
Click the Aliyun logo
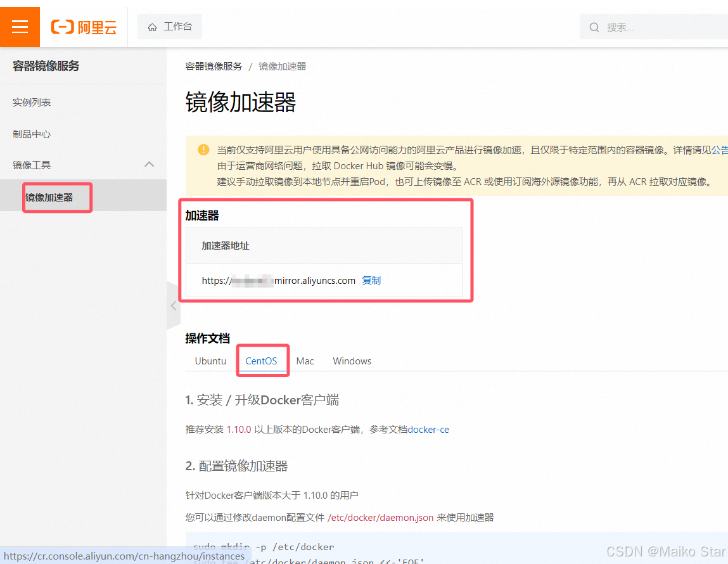pos(84,27)
